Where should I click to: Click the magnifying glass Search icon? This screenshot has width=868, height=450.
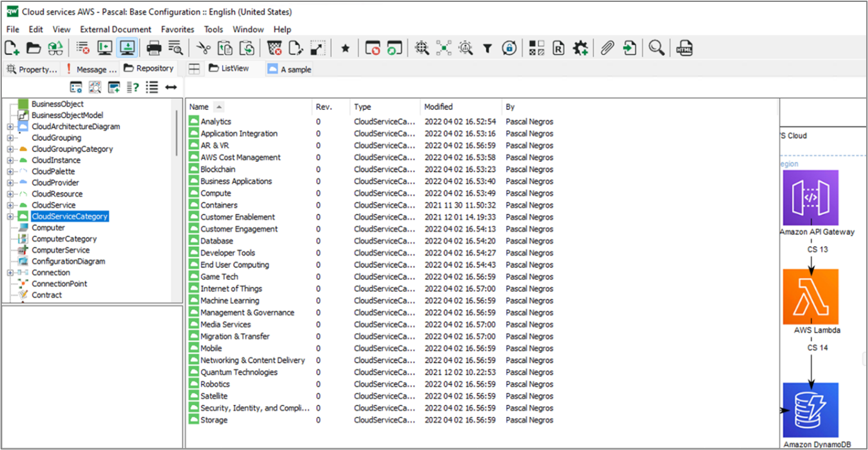point(656,48)
